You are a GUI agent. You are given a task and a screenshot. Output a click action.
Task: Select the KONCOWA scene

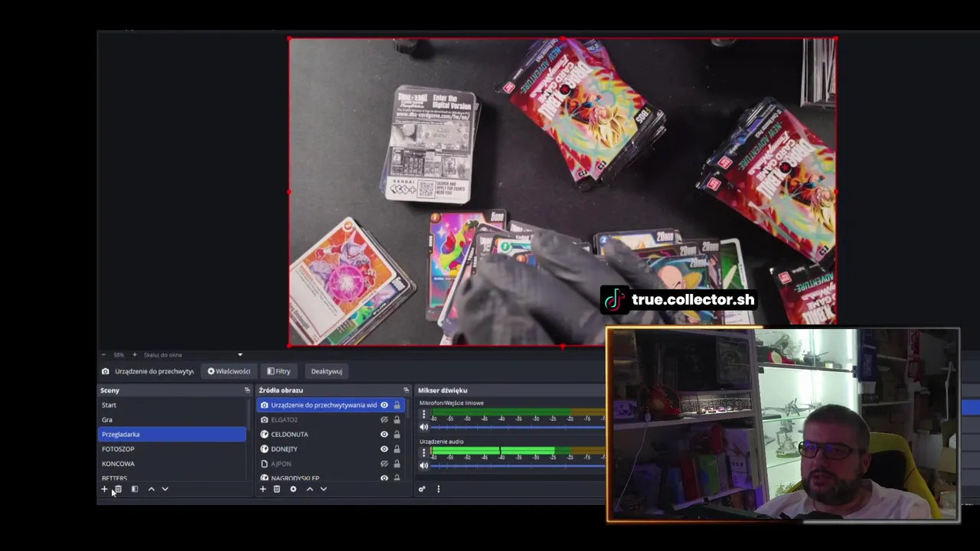pos(172,463)
